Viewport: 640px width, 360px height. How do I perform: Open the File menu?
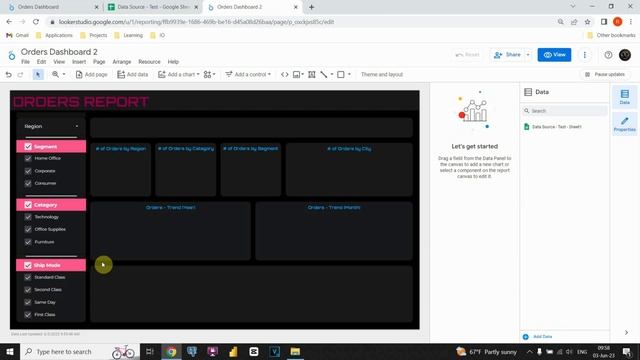pyautogui.click(x=25, y=62)
